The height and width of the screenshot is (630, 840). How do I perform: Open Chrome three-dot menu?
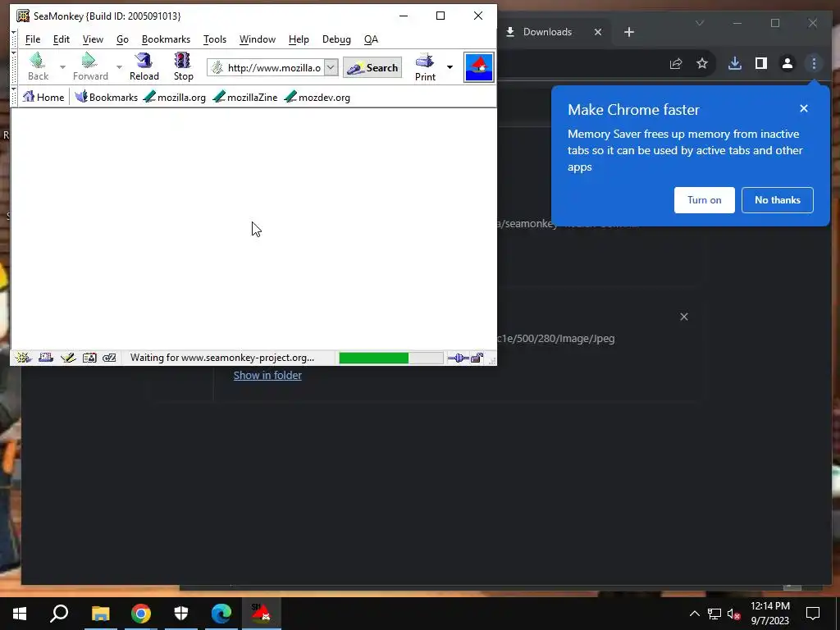click(814, 63)
